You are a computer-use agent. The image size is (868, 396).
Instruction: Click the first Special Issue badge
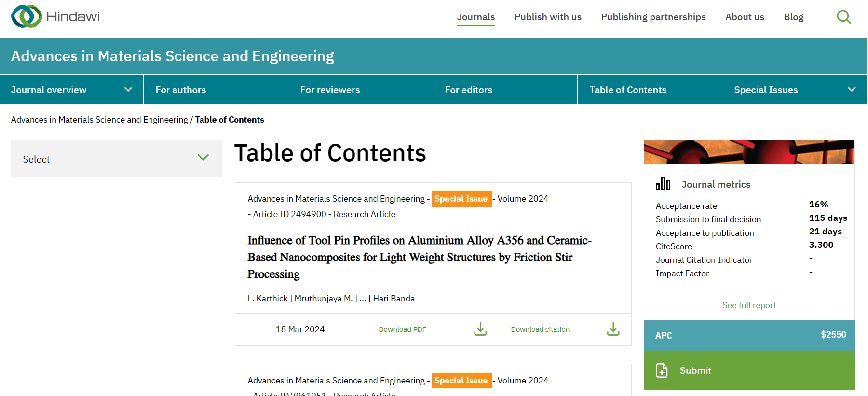click(x=461, y=199)
